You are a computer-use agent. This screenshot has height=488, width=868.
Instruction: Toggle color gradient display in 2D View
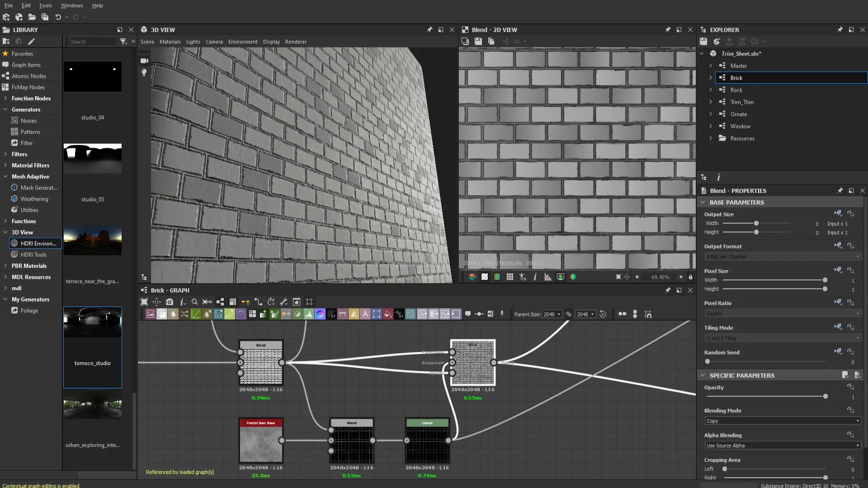point(497,277)
